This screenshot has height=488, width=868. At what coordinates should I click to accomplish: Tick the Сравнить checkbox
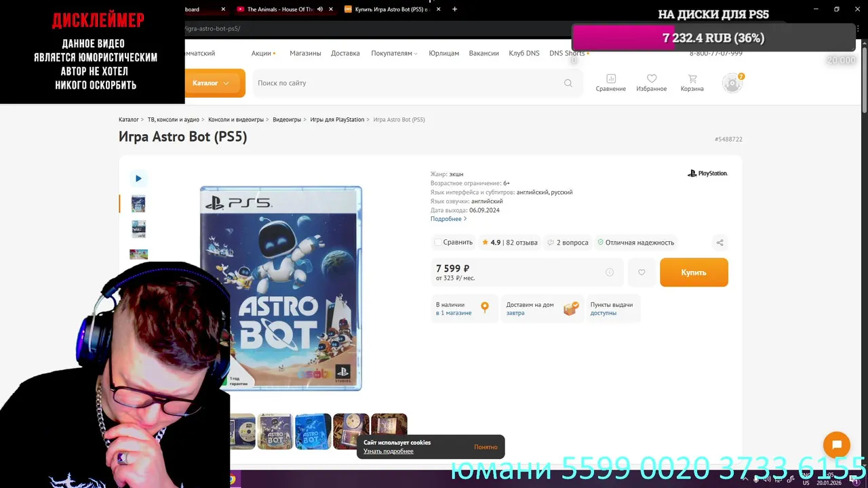coord(438,243)
